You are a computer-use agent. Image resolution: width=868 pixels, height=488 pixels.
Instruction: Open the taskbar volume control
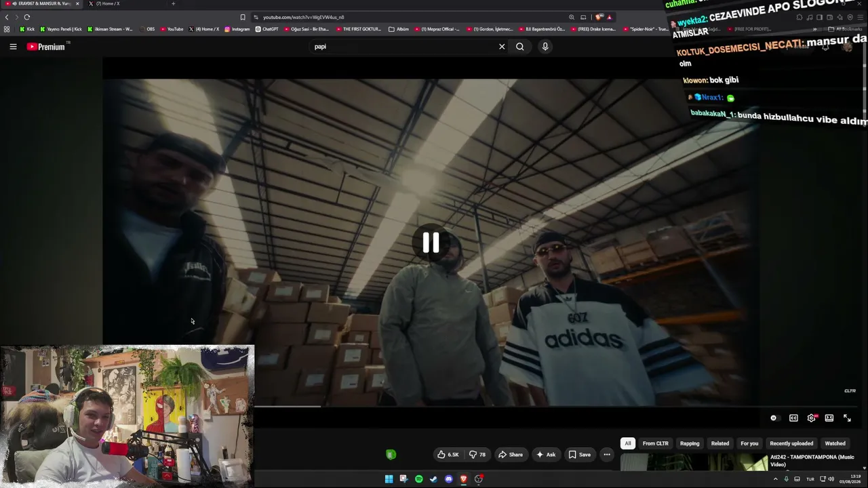[x=831, y=479]
